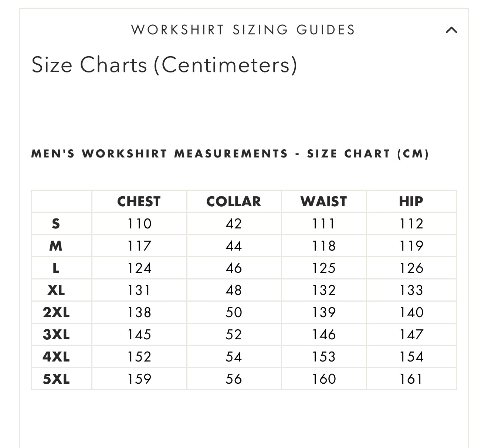Click chest value 110 for size S

pyautogui.click(x=139, y=224)
